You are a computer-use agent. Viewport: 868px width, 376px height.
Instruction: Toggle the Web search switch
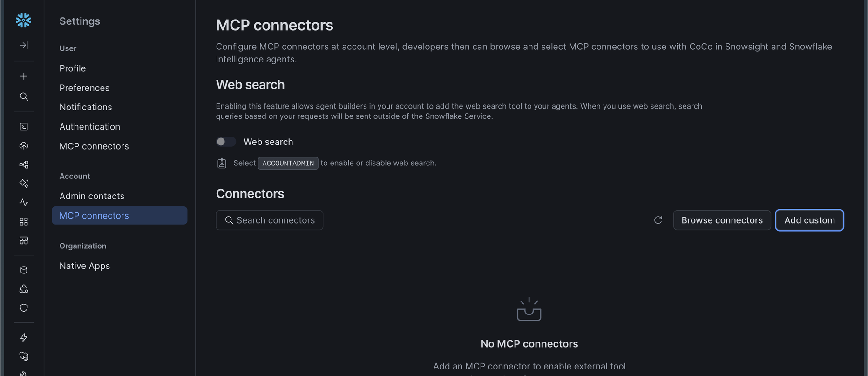pyautogui.click(x=226, y=142)
